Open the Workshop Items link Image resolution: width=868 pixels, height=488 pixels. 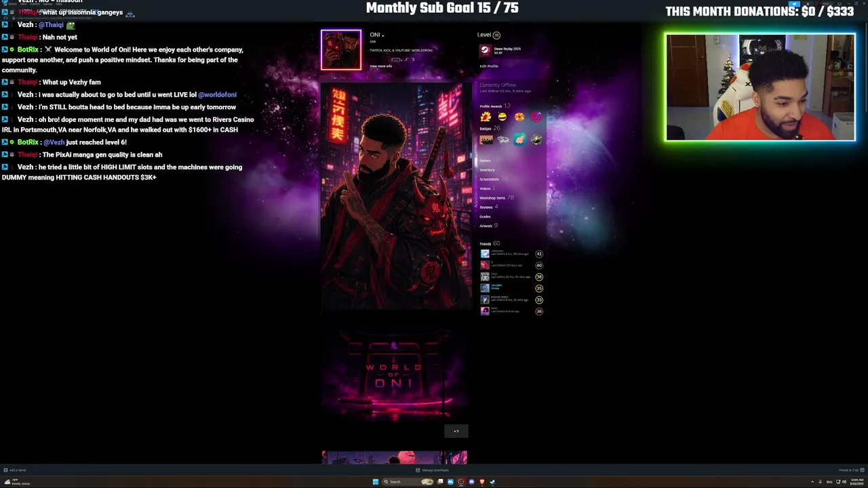click(492, 198)
